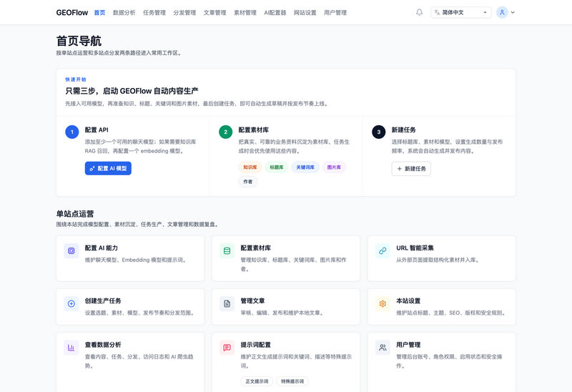Click the 正文提示词 chip
Viewport: 572px width, 392px height.
coord(257,381)
